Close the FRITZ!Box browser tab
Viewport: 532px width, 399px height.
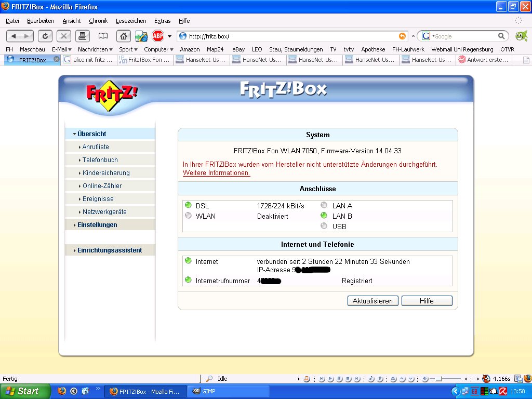57,59
